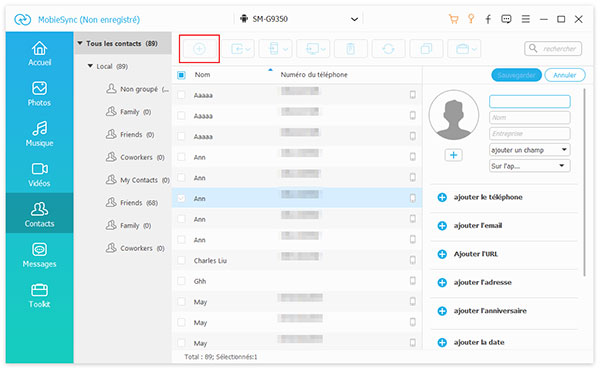Open Vidéos section in sidebar

tap(39, 174)
